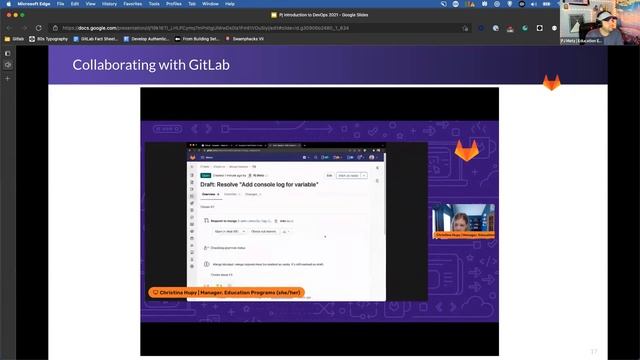Click the macOS volume icon in menu bar

[x=534, y=4]
